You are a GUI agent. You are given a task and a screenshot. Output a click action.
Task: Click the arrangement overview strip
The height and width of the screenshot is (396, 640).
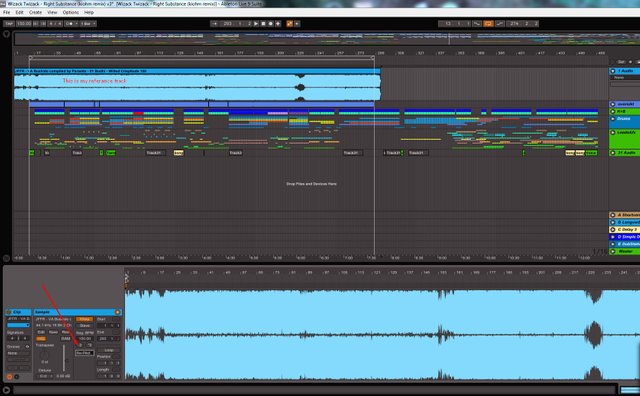[x=327, y=39]
